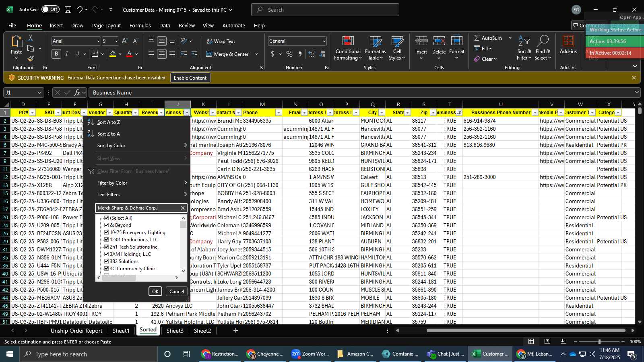
Task: Uncheck '3B2 Solutions' checkbox
Action: click(107, 261)
